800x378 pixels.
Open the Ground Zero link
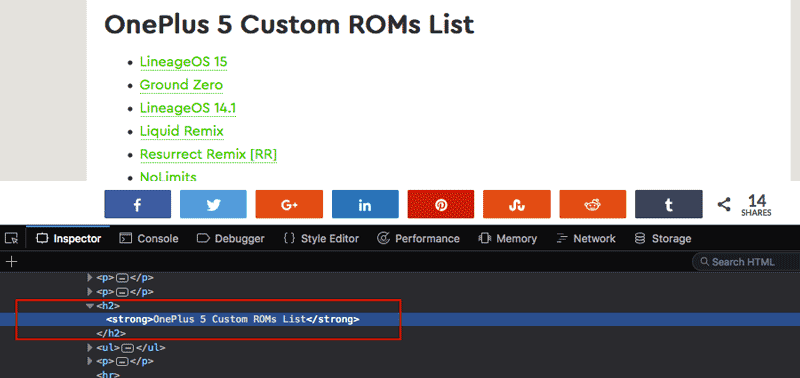click(181, 85)
